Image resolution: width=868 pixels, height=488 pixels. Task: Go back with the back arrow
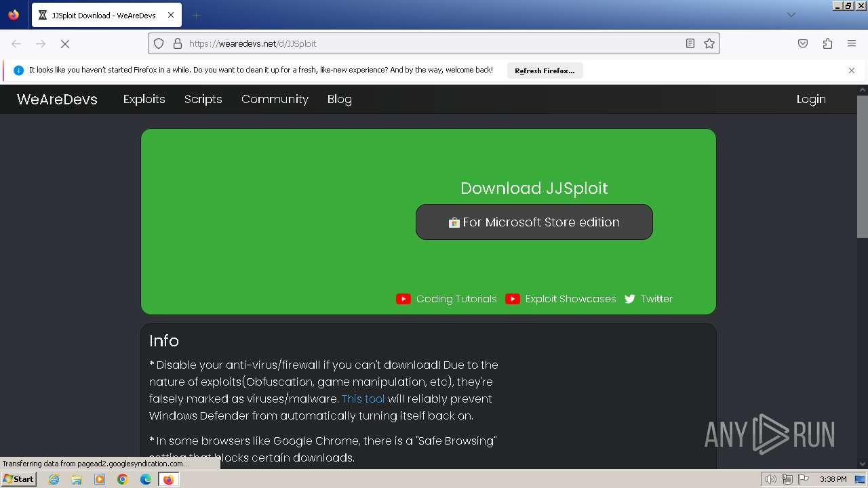point(16,43)
